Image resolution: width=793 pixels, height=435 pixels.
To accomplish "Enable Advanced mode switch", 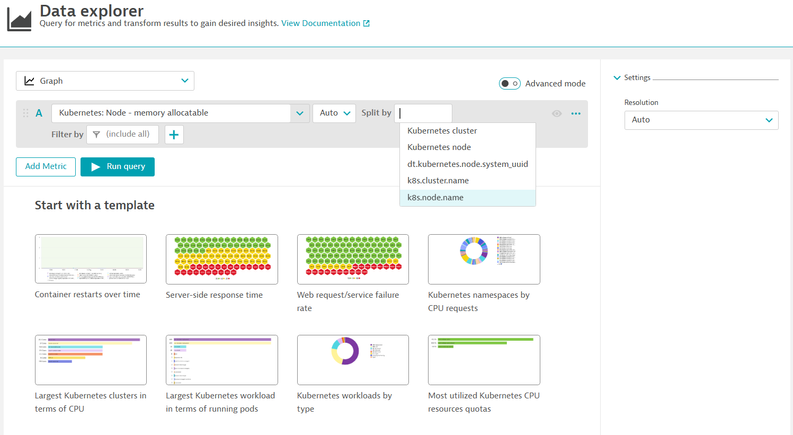I will tap(509, 84).
